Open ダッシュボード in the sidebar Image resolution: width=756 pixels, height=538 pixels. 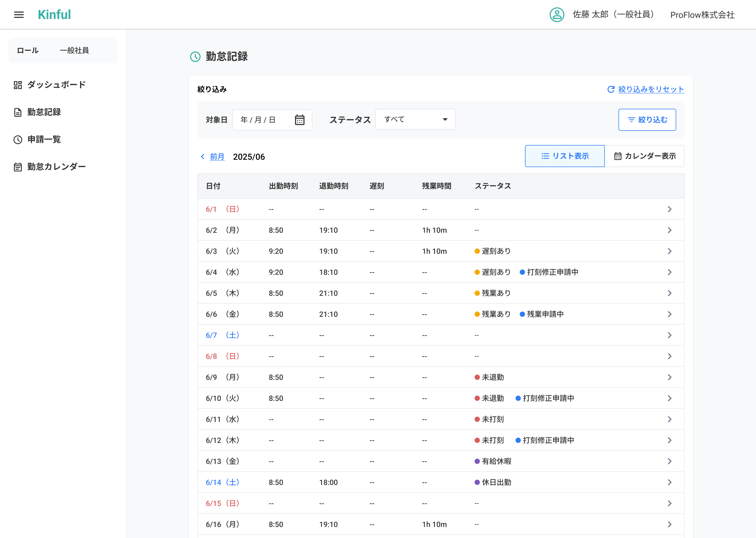(56, 85)
